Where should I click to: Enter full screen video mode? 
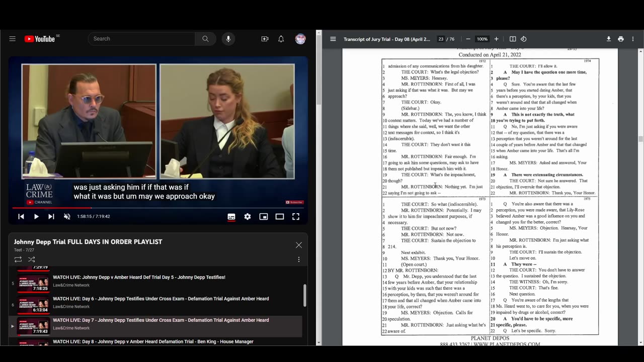click(296, 216)
